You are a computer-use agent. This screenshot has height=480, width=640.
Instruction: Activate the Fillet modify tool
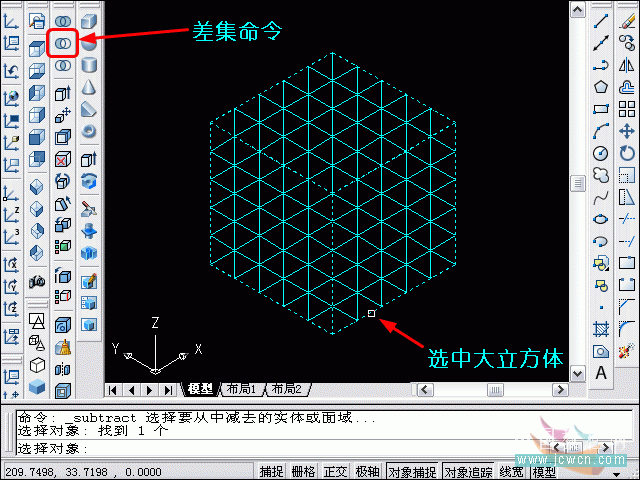coord(627,329)
